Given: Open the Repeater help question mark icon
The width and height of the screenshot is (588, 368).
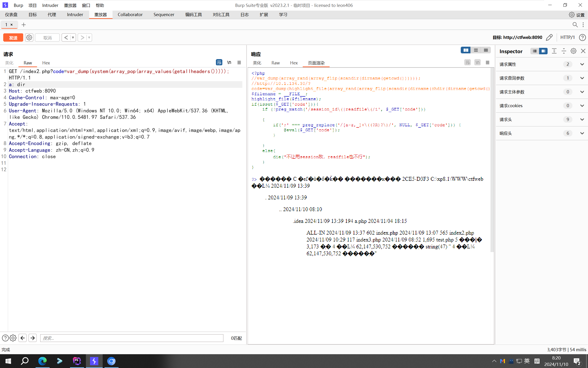Looking at the screenshot, I should coord(582,37).
